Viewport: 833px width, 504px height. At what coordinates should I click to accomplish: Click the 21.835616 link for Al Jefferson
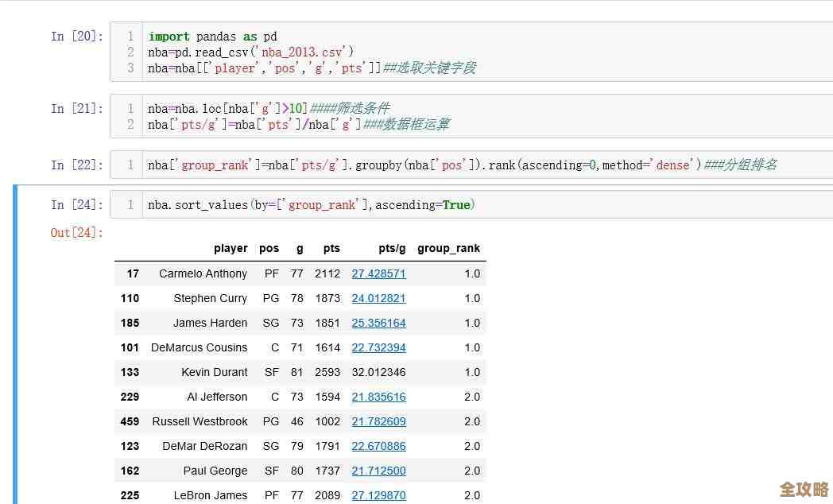coord(378,397)
